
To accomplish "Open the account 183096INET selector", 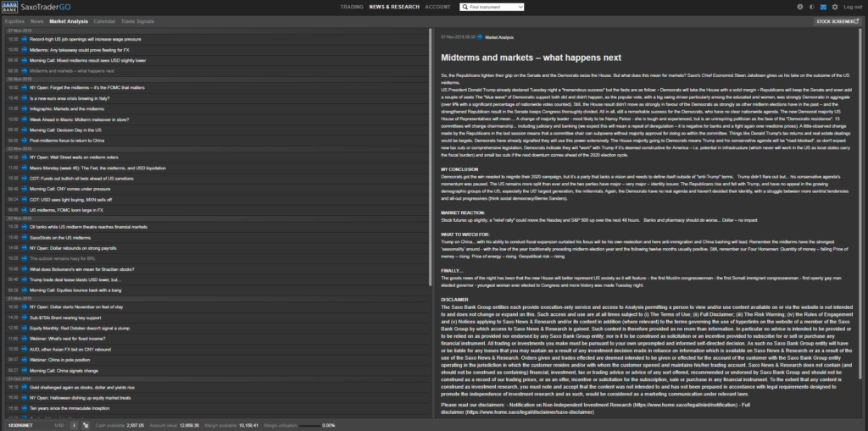I will pos(19,424).
